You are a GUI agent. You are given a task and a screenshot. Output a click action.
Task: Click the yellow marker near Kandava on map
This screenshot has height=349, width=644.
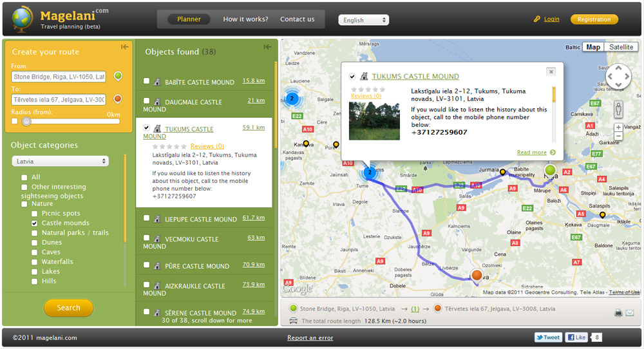click(306, 144)
